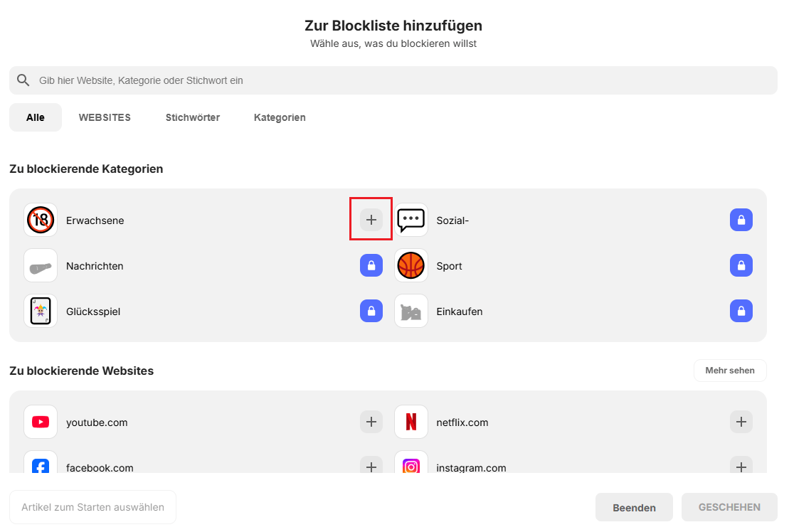
Task: Expand websites list with Mehr sehen
Action: click(729, 371)
